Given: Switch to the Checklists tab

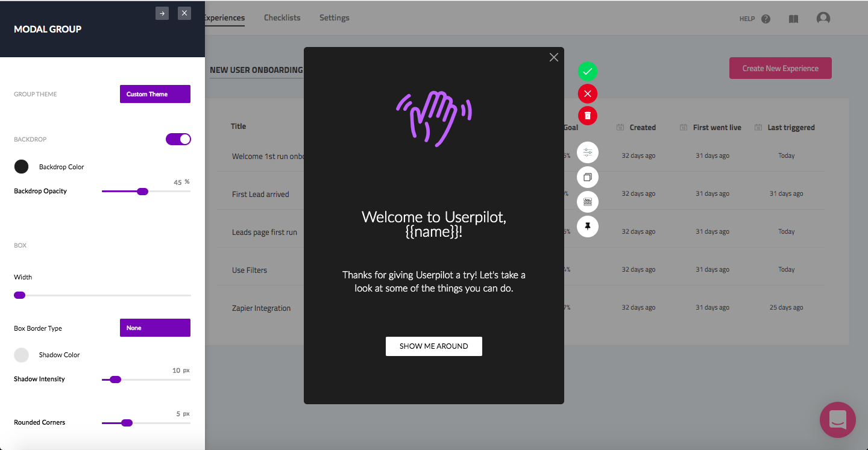Looking at the screenshot, I should pos(282,17).
